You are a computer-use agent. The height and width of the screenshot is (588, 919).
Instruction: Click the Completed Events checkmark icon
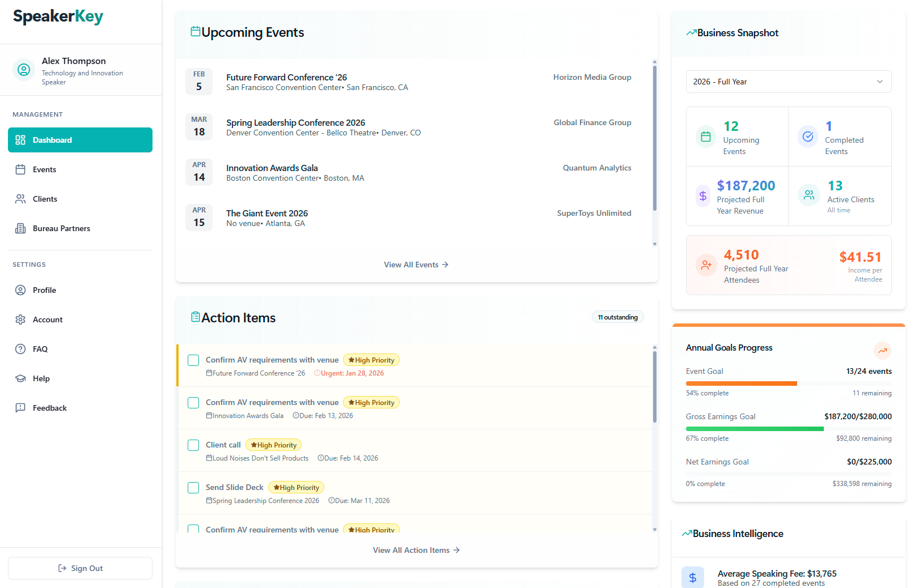click(808, 137)
